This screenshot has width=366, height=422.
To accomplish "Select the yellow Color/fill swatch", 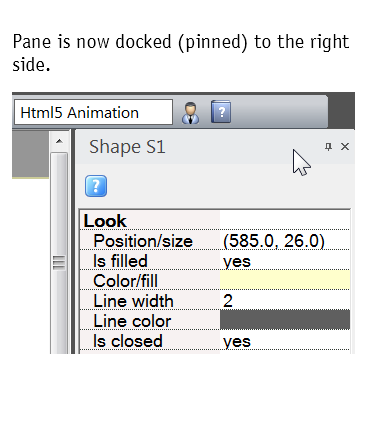I will [x=285, y=280].
